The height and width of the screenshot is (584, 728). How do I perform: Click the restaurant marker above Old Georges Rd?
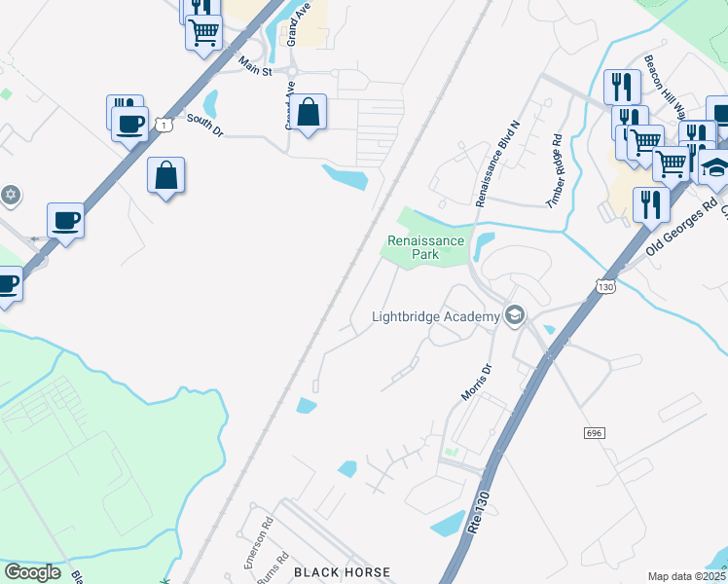coord(651,206)
